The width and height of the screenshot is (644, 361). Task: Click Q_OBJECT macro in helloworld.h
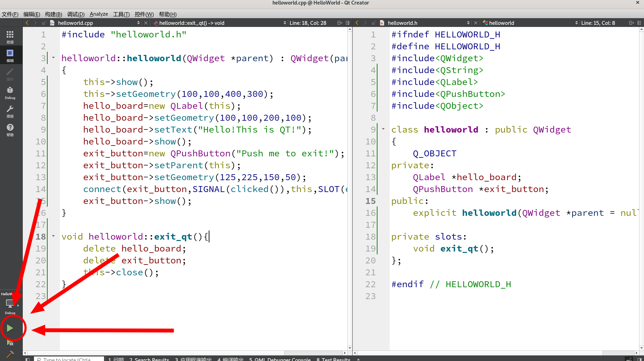435,153
